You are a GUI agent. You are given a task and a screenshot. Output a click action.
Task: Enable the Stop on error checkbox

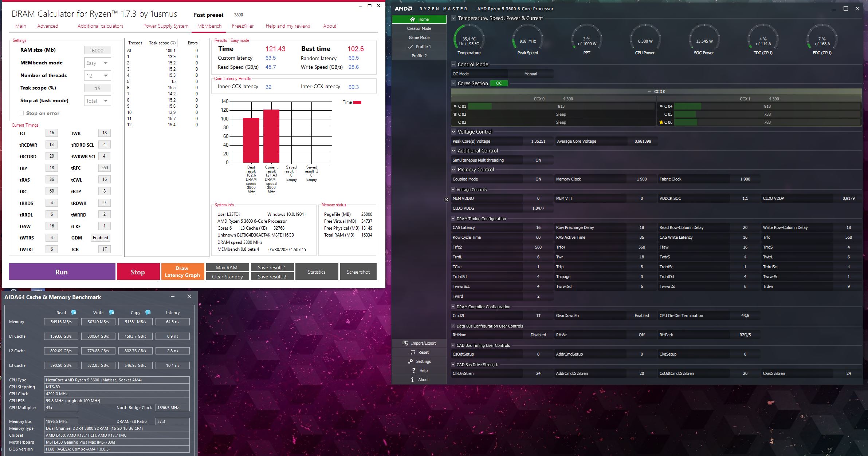[21, 113]
